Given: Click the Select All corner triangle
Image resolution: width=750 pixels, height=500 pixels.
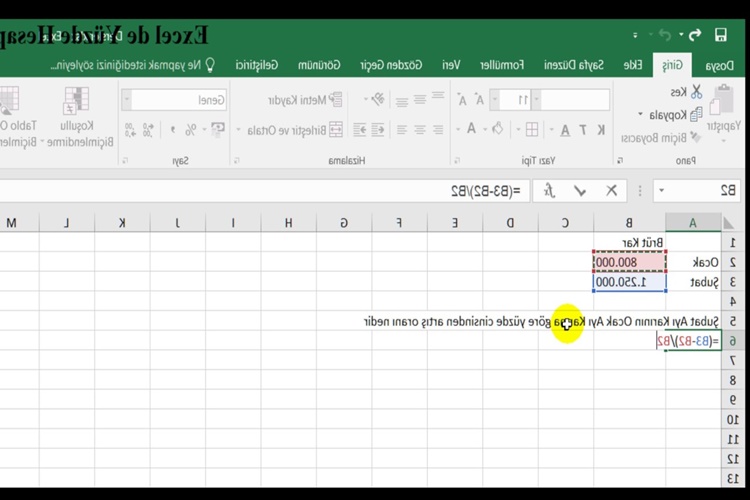Looking at the screenshot, I should (728, 223).
